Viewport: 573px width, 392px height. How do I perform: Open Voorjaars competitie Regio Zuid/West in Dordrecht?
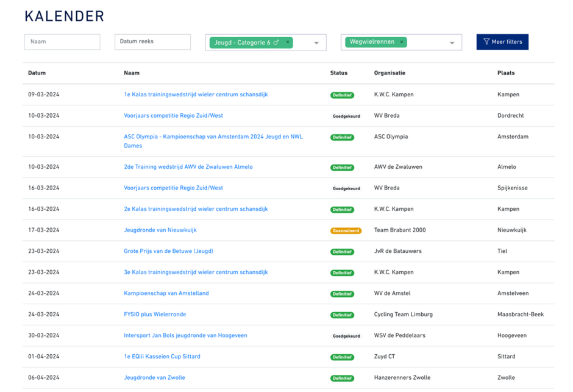click(x=173, y=116)
